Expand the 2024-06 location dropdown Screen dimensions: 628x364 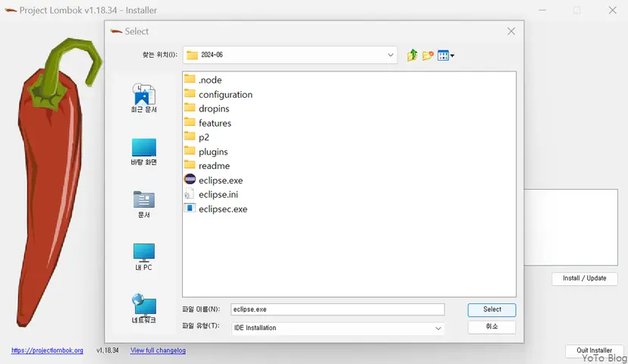click(390, 55)
